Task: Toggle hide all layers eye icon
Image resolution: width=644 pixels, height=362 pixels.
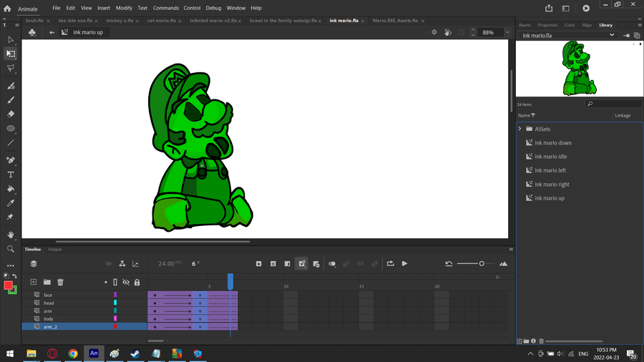Action: [126, 283]
